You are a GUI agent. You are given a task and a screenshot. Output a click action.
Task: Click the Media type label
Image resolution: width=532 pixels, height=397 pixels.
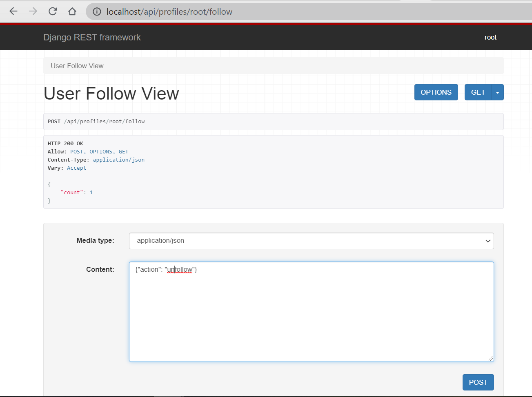(x=95, y=240)
